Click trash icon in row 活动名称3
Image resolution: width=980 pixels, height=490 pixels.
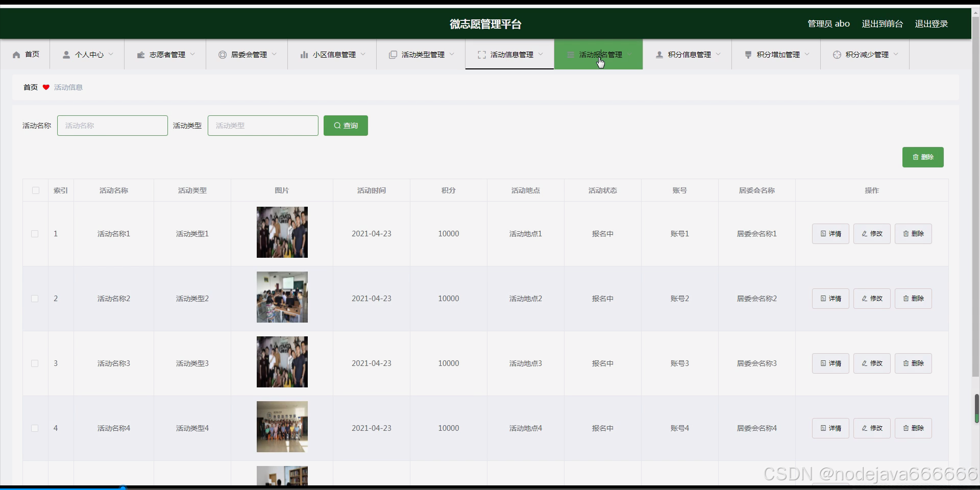coord(906,363)
